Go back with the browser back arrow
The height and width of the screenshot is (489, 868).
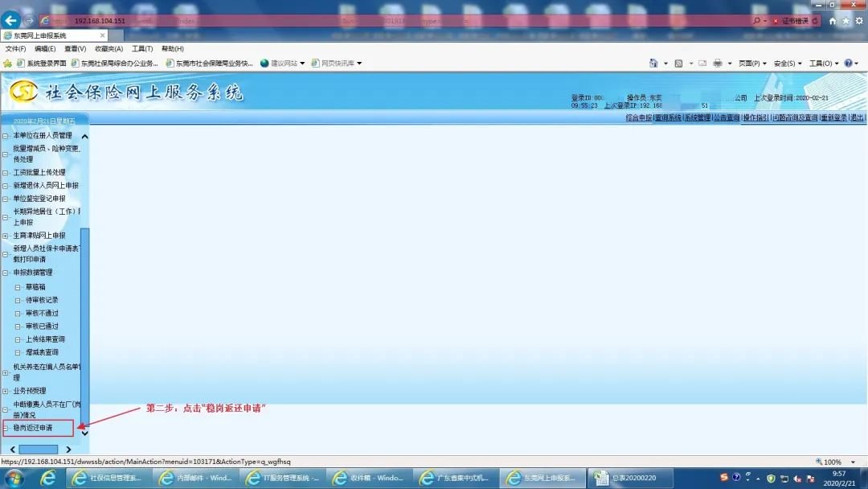[10, 20]
